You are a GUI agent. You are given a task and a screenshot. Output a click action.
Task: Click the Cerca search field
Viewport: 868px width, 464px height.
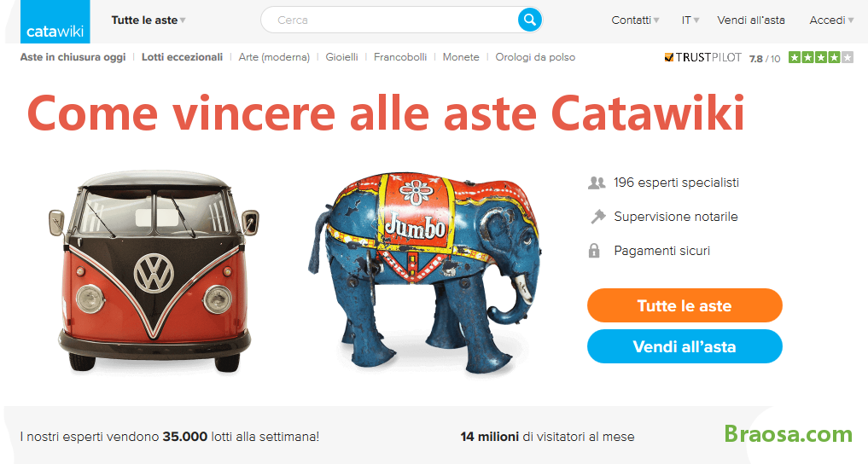(x=390, y=20)
